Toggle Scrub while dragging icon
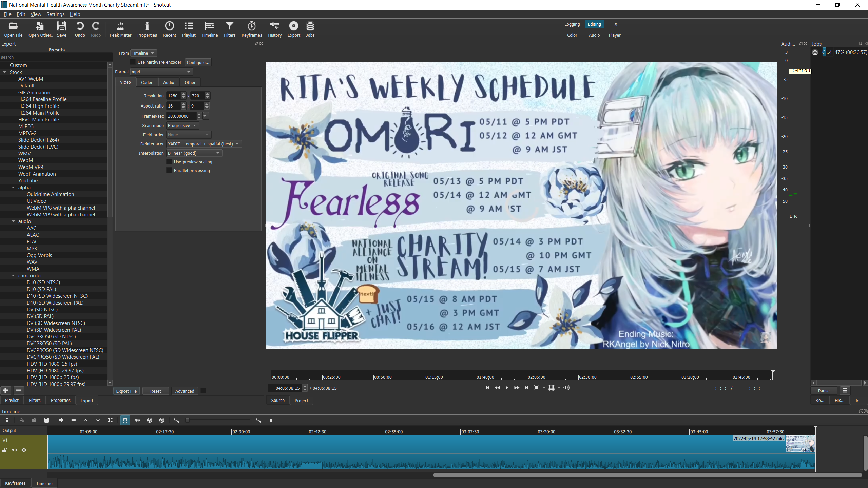868x488 pixels. click(x=137, y=420)
